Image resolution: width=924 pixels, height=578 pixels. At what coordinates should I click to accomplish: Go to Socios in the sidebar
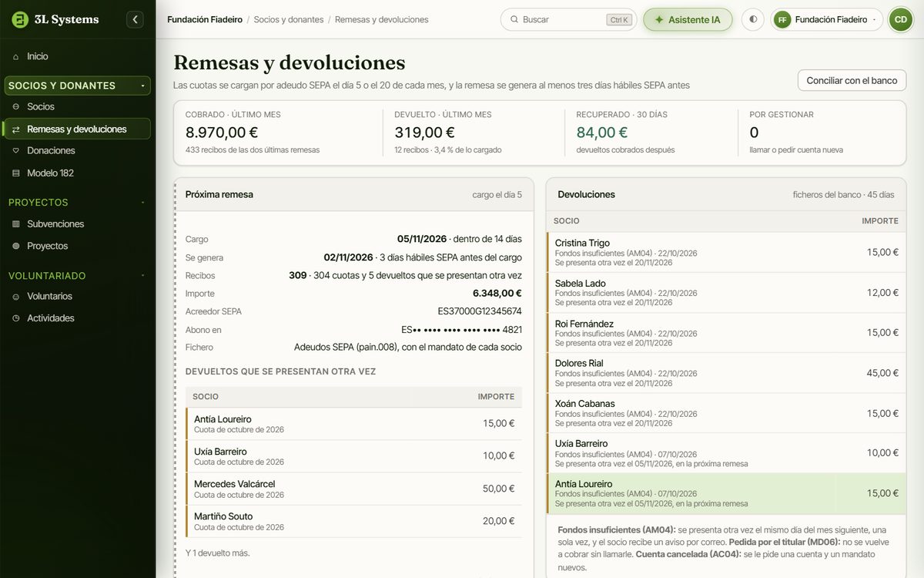tap(77, 106)
